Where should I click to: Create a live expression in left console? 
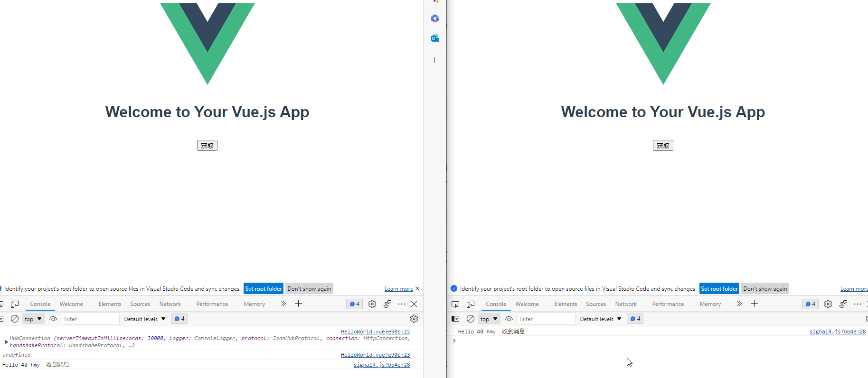53,319
